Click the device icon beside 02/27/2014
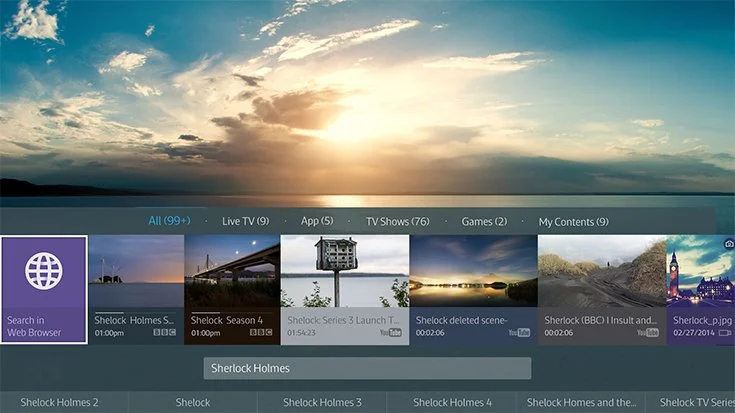Screen dimensions: 735x413 725,333
